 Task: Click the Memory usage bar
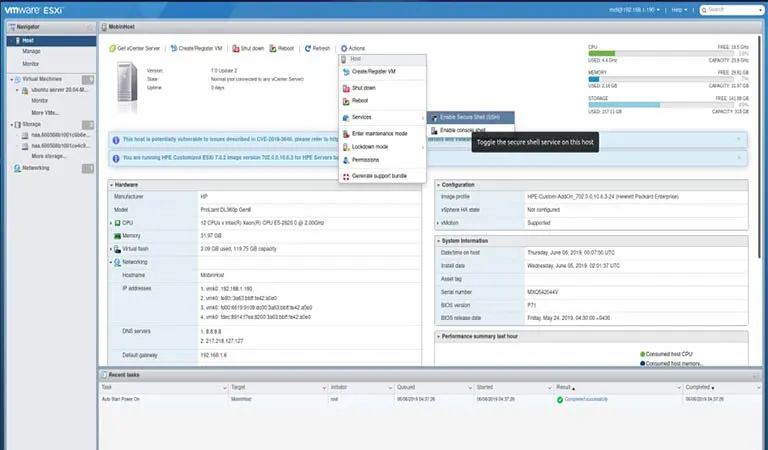pyautogui.click(x=661, y=79)
